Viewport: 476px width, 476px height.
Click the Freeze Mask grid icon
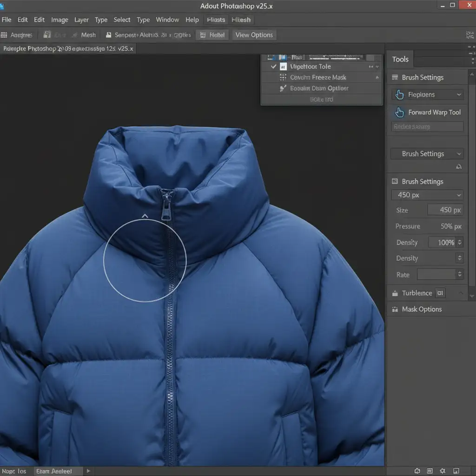click(x=283, y=78)
